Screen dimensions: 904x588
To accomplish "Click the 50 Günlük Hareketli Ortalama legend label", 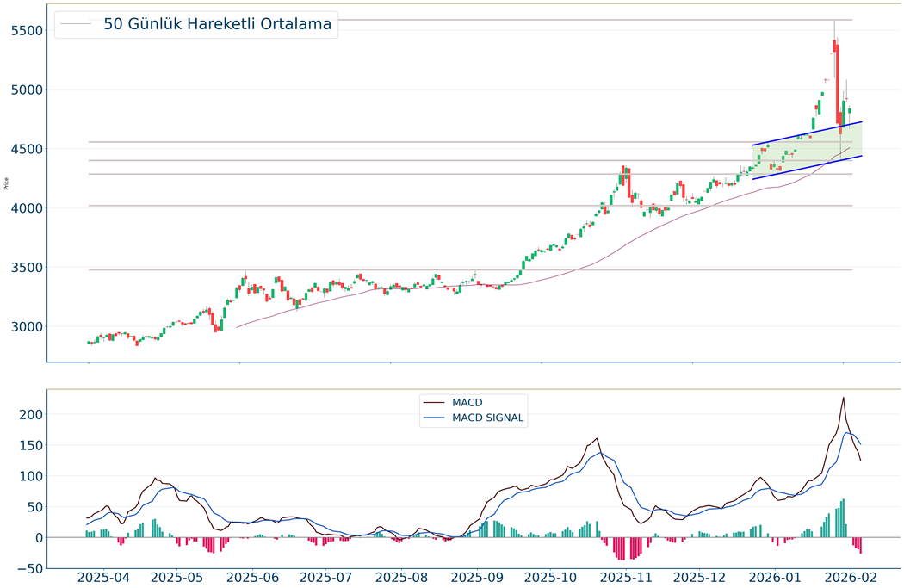I will point(217,25).
